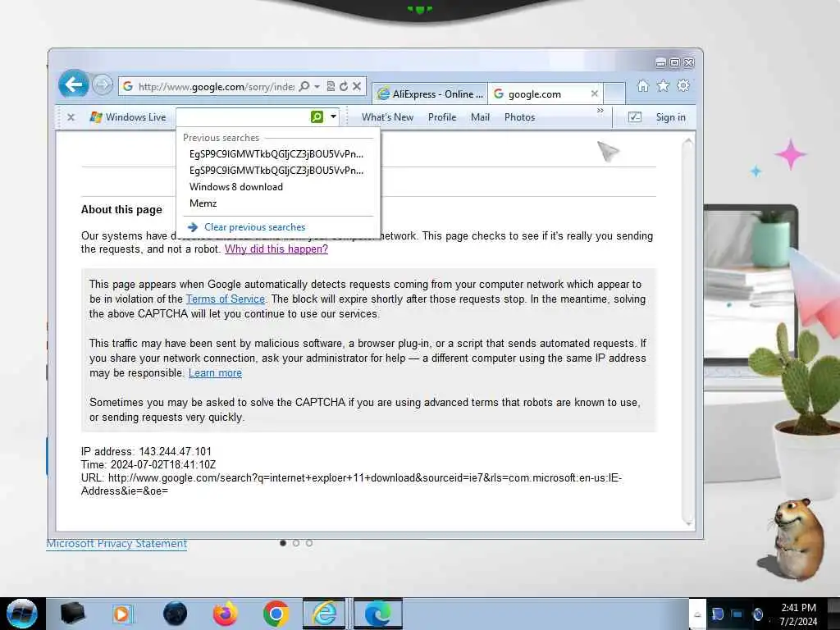The image size is (840, 630).
Task: Clear previous searches
Action: tap(254, 227)
